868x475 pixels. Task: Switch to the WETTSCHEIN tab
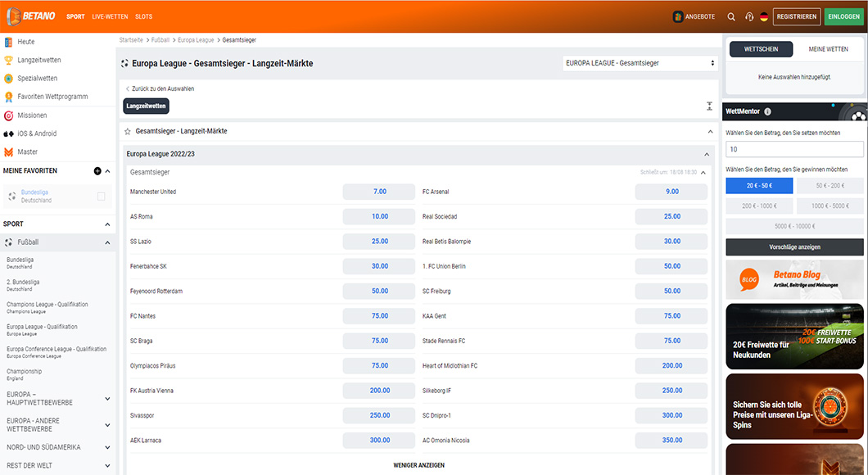pyautogui.click(x=761, y=49)
